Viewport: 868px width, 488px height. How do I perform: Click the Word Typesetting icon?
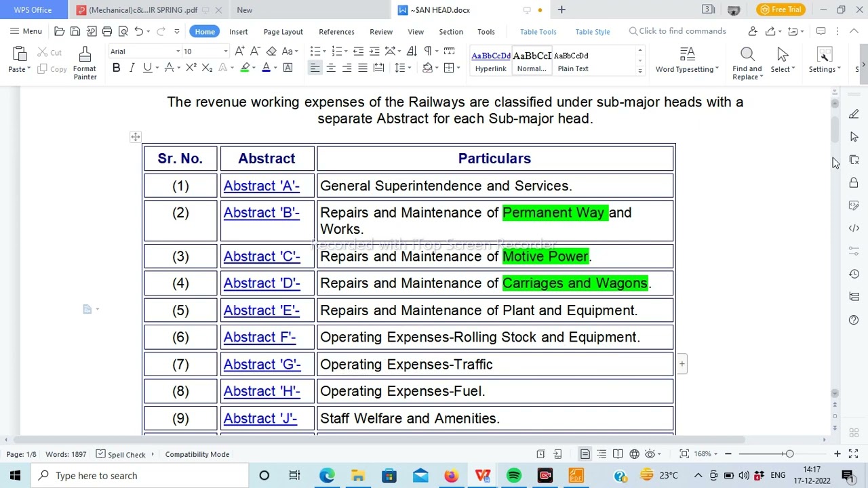click(687, 54)
